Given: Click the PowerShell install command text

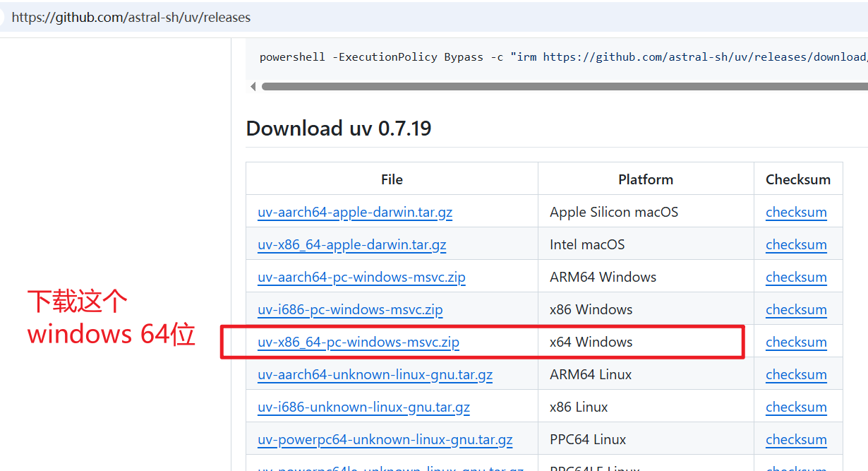Looking at the screenshot, I should click(563, 57).
